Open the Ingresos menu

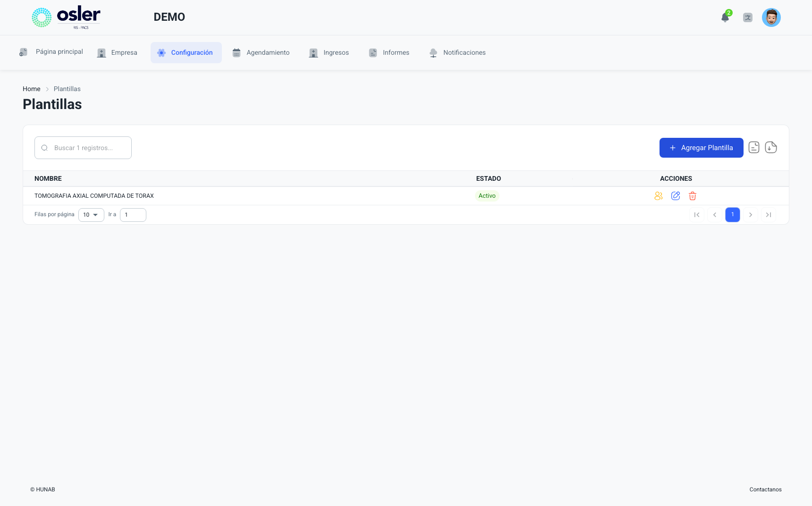pyautogui.click(x=329, y=53)
